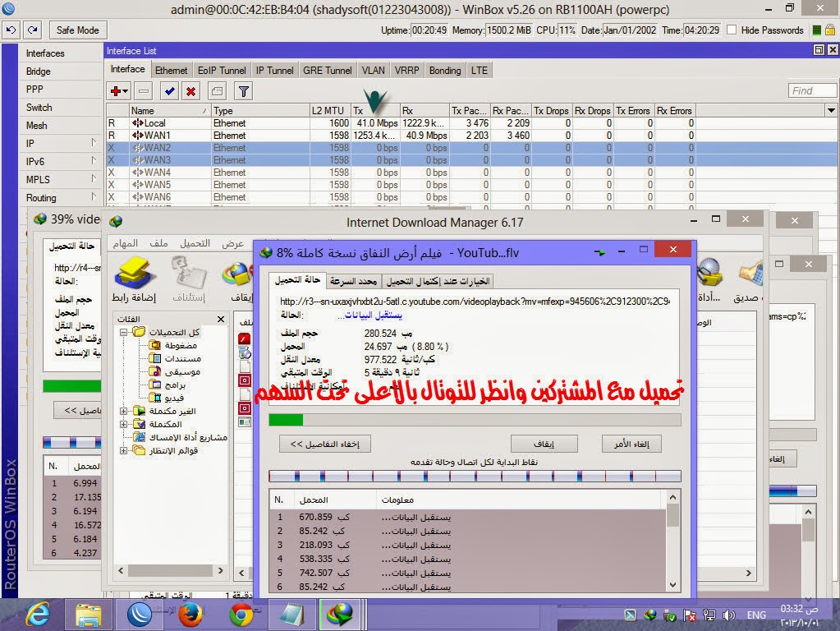This screenshot has height=631, width=840.
Task: Click the redo arrow in WinBox toolbar
Action: 33,30
